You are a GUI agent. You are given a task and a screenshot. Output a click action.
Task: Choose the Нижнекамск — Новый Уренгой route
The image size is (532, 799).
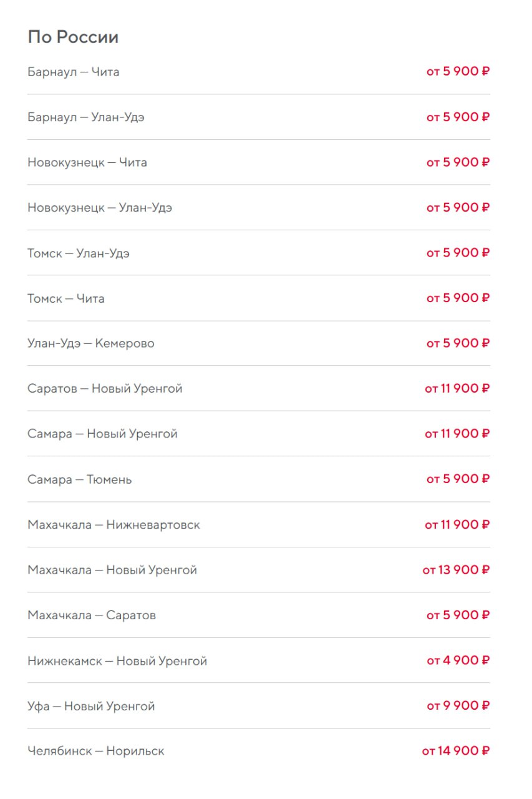point(117,661)
